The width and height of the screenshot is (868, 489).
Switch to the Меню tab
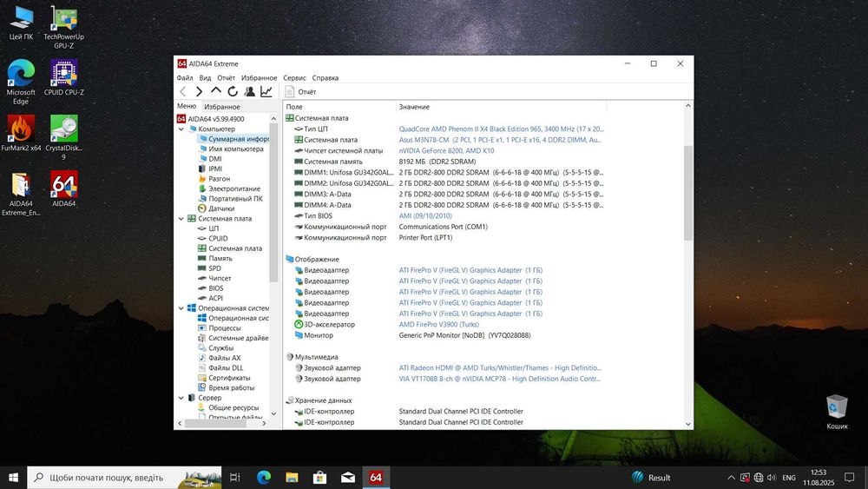click(187, 106)
